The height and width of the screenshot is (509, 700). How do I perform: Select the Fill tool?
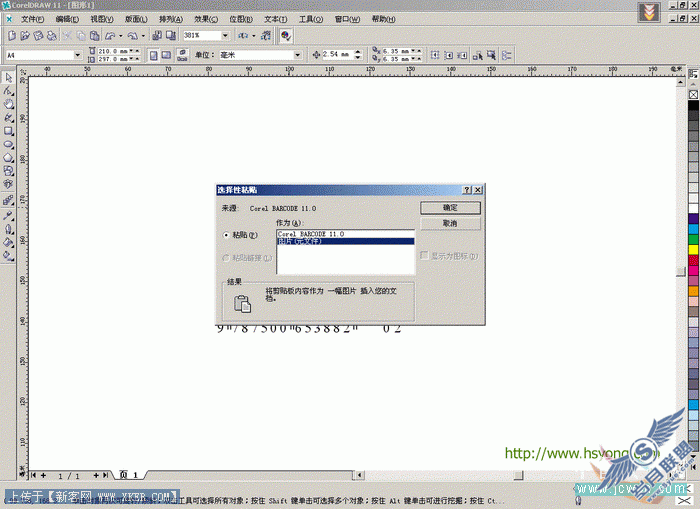point(8,242)
